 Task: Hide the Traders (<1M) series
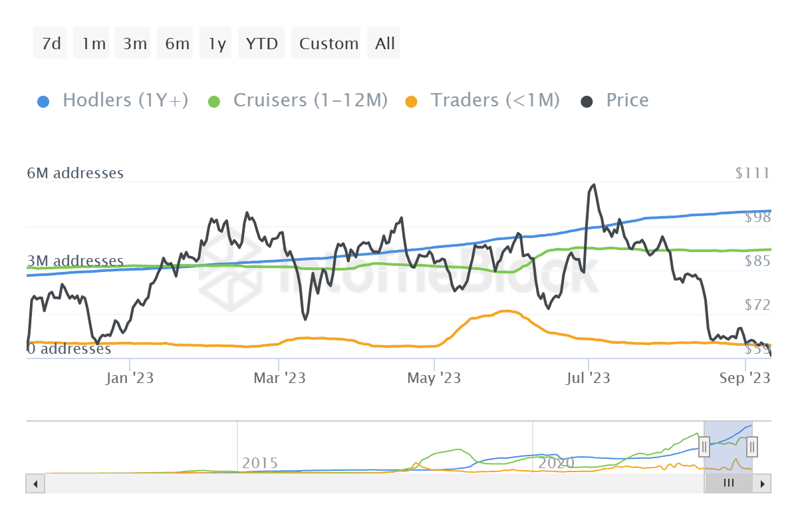(x=495, y=100)
